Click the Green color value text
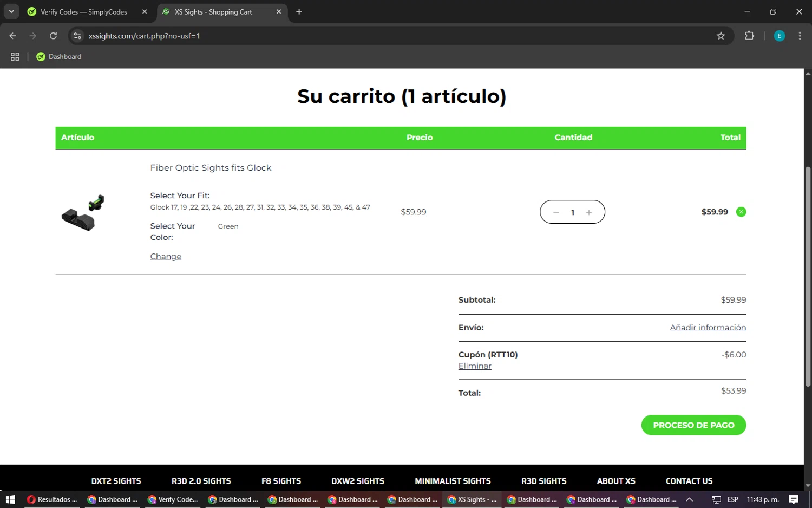Viewport: 812px width, 508px height. pos(228,226)
